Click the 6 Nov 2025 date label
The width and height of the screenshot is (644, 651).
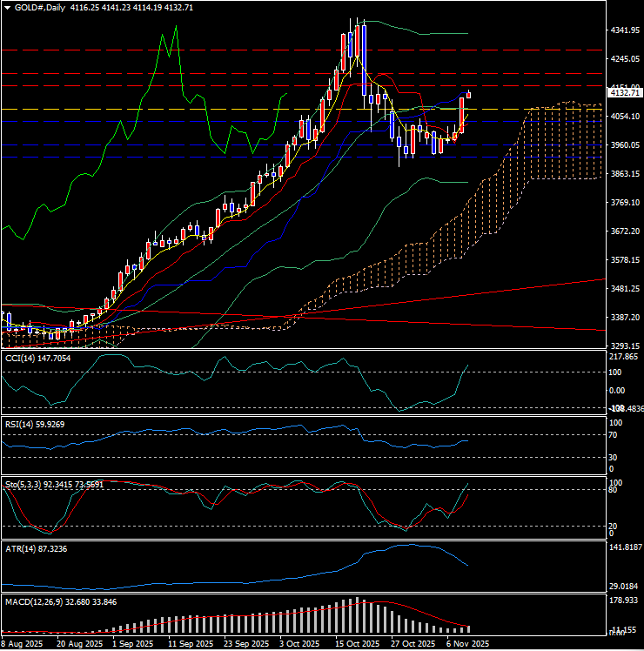[467, 644]
